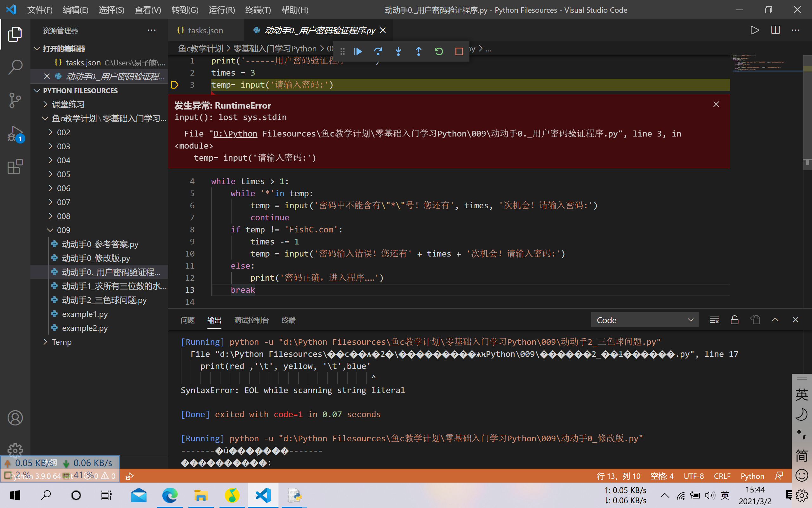812x508 pixels.
Task: Open the Accounts menu icon
Action: click(15, 418)
